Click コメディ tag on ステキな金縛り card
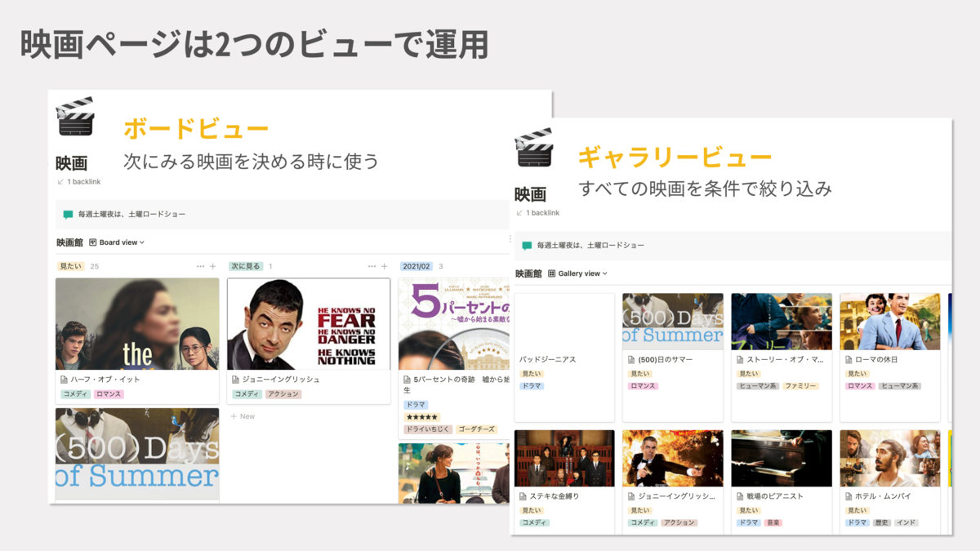The height and width of the screenshot is (551, 980). pos(535,522)
